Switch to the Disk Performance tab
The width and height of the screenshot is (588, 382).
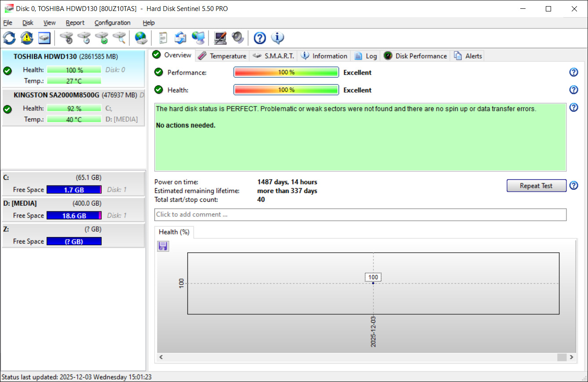pos(415,56)
